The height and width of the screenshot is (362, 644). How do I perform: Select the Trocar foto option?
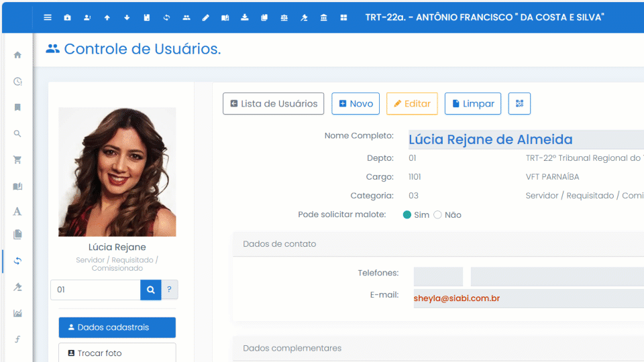117,353
